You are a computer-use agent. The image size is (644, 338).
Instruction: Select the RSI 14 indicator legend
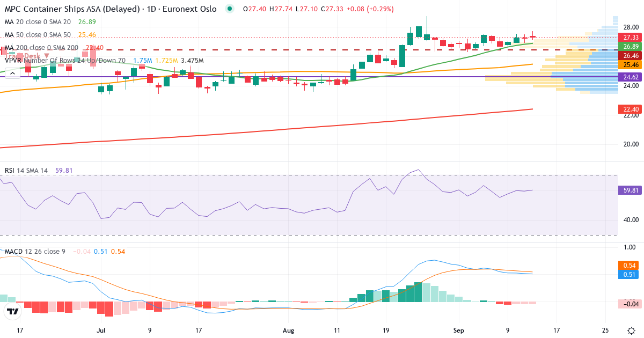pos(26,170)
